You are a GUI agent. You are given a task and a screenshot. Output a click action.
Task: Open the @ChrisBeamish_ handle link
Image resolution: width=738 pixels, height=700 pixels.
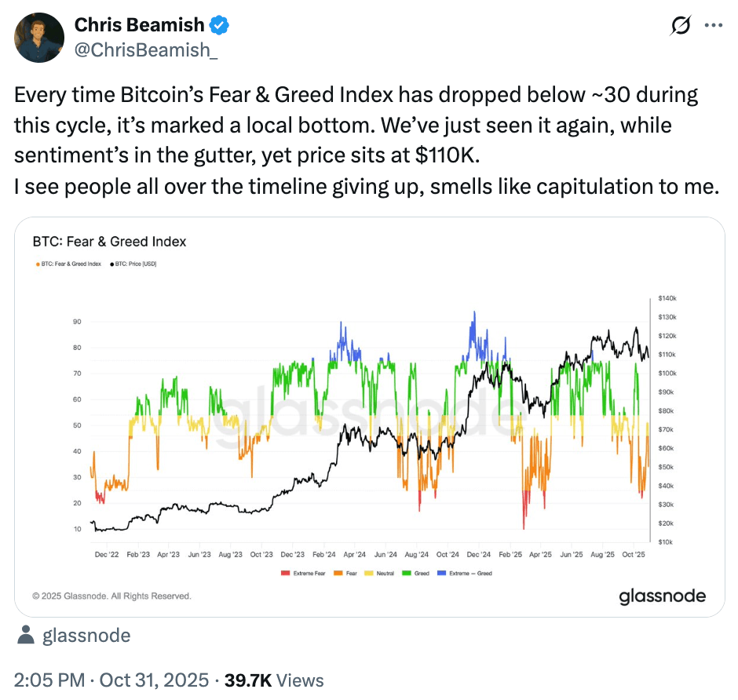pyautogui.click(x=146, y=49)
